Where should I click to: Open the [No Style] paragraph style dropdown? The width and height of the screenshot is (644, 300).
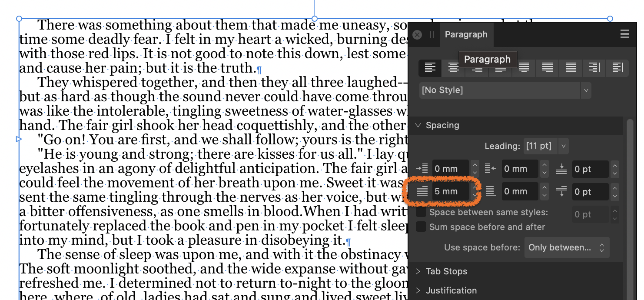[x=505, y=90]
